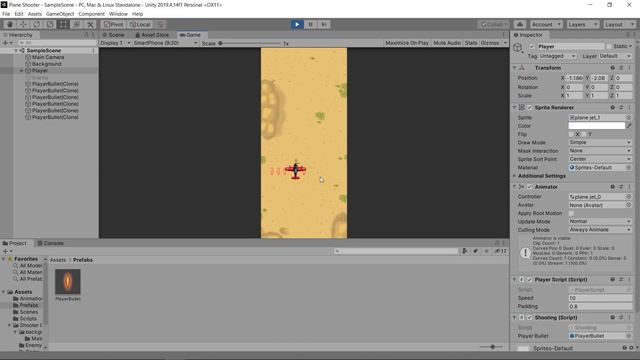The image size is (640, 360).
Task: Open the custom editor tools icon
Action: click(x=90, y=24)
